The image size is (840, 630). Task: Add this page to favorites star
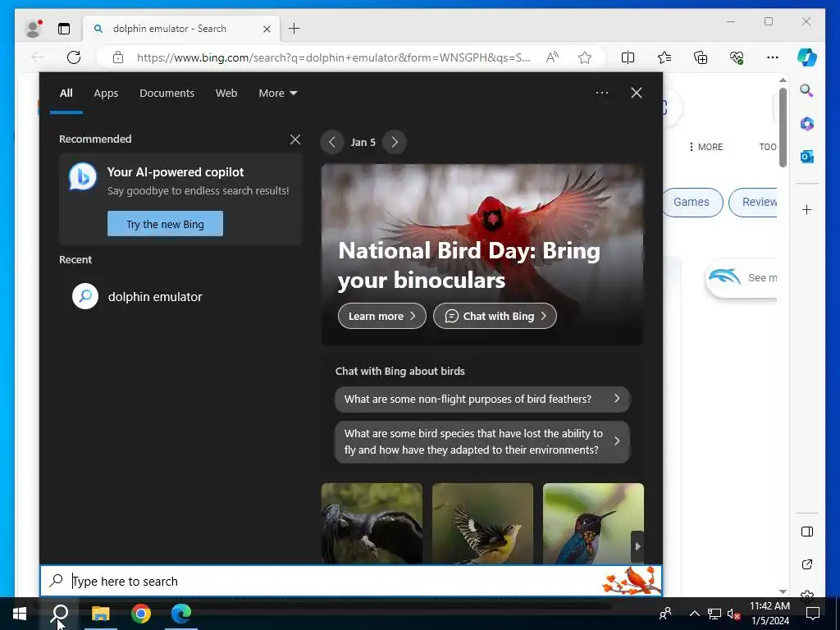(585, 57)
